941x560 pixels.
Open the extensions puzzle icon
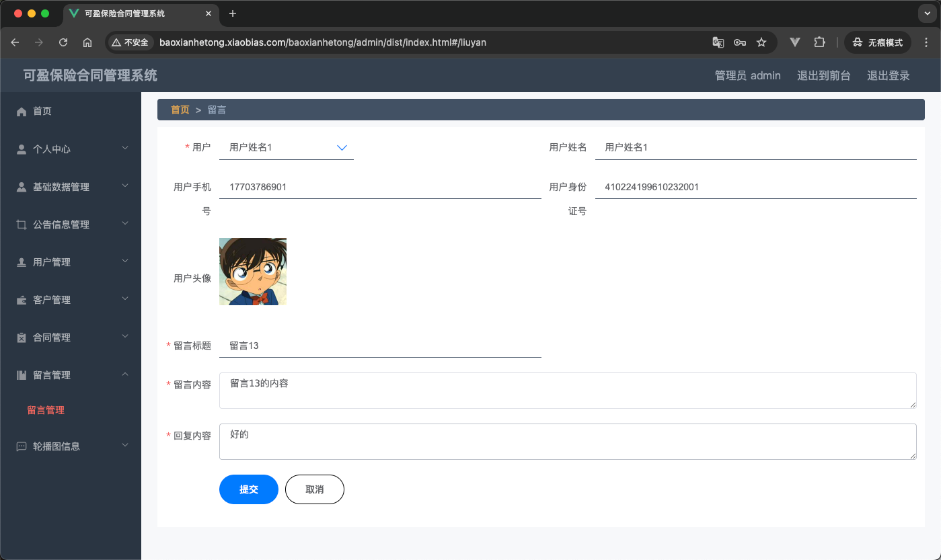pos(819,42)
